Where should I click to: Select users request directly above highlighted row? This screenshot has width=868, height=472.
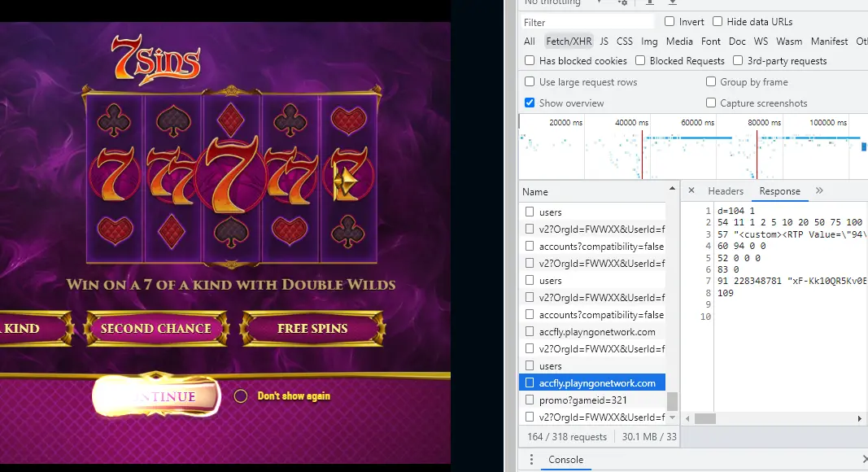tap(592, 366)
